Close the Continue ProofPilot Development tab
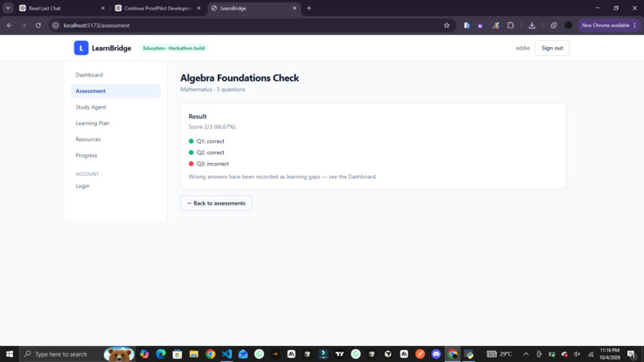 pos(199,8)
